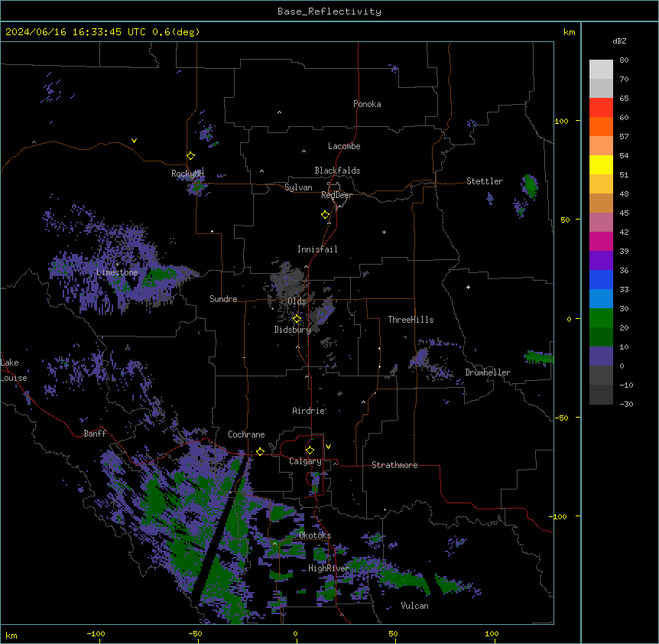Click the legend value 65
Image resolution: width=659 pixels, height=644 pixels.
point(624,99)
